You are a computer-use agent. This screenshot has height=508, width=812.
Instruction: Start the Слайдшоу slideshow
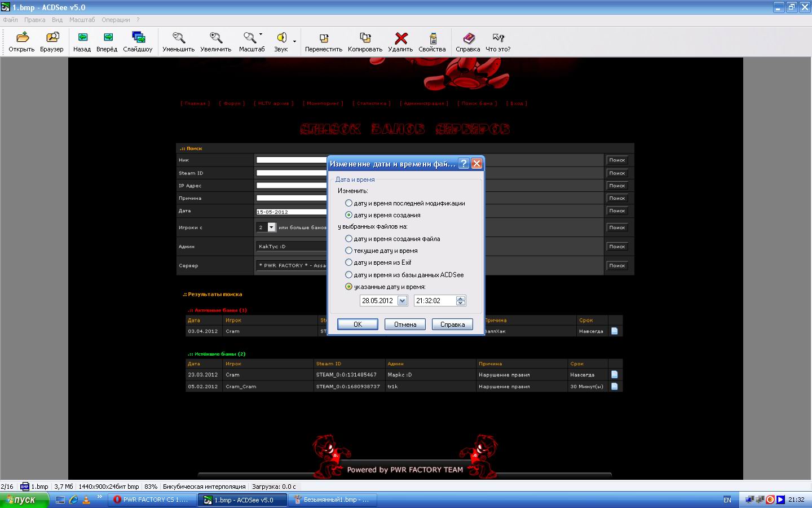pos(138,42)
